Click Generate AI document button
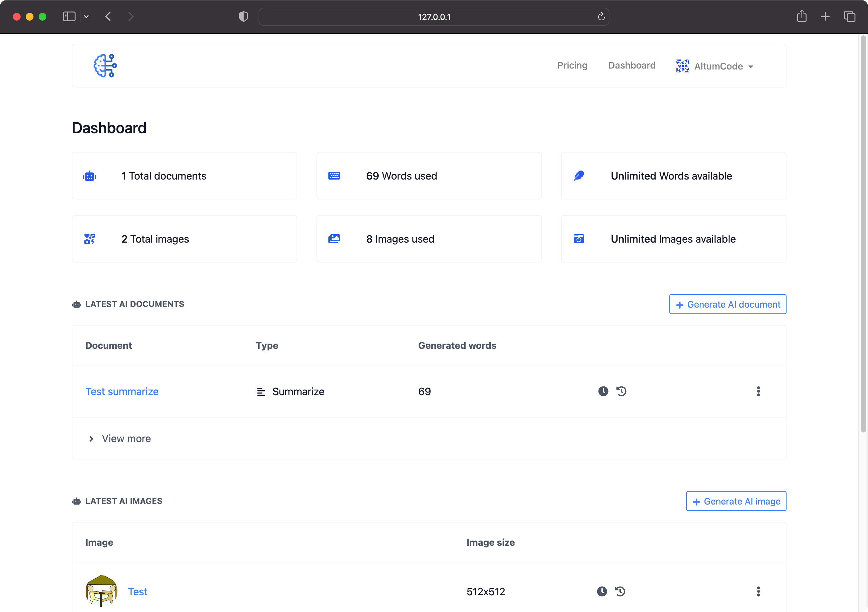868x612 pixels. tap(727, 304)
